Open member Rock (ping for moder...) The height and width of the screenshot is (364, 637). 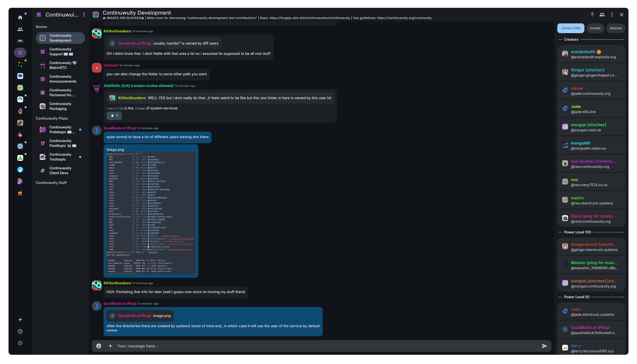[591, 219]
